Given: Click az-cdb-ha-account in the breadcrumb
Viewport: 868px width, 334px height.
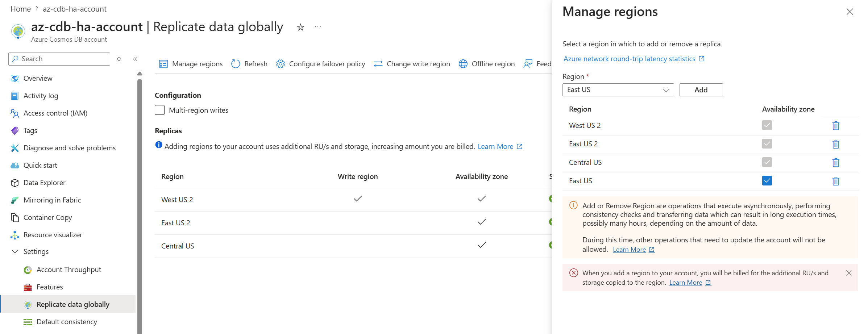Looking at the screenshot, I should click(x=75, y=9).
